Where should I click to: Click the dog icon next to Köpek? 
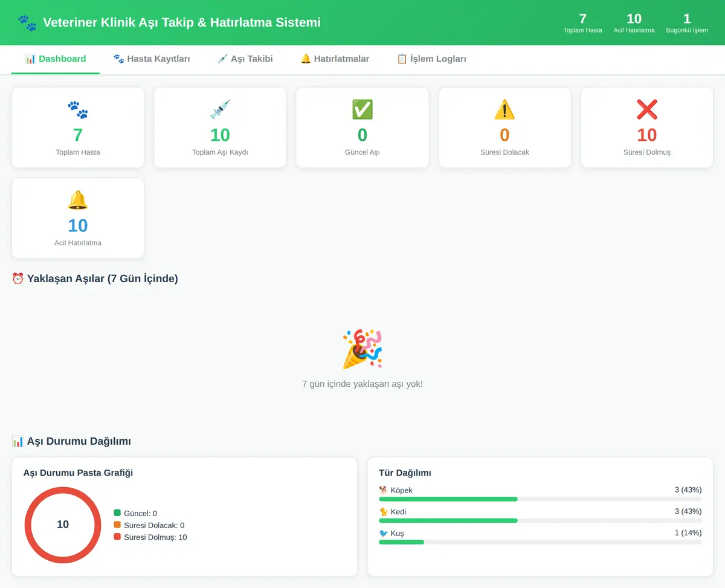(x=383, y=490)
